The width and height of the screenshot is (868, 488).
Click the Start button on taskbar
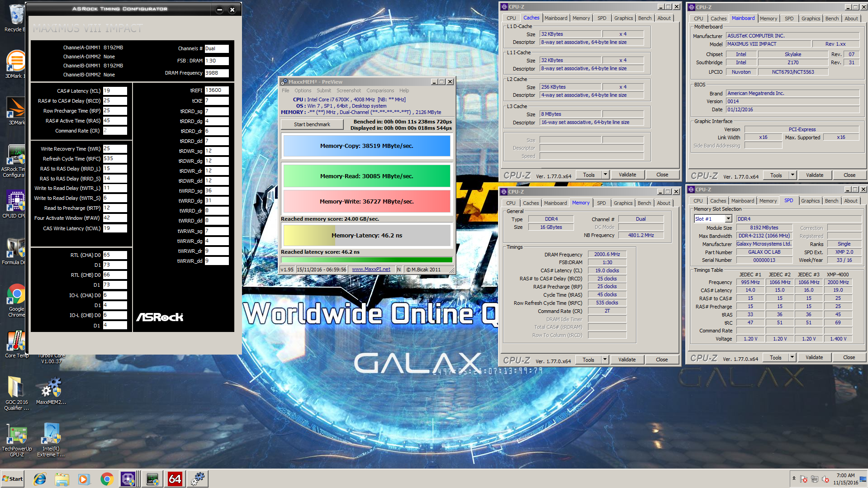coord(12,479)
